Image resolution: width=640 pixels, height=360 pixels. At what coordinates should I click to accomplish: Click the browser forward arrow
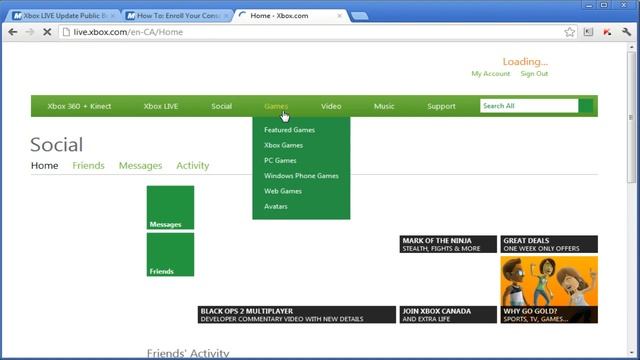point(30,32)
